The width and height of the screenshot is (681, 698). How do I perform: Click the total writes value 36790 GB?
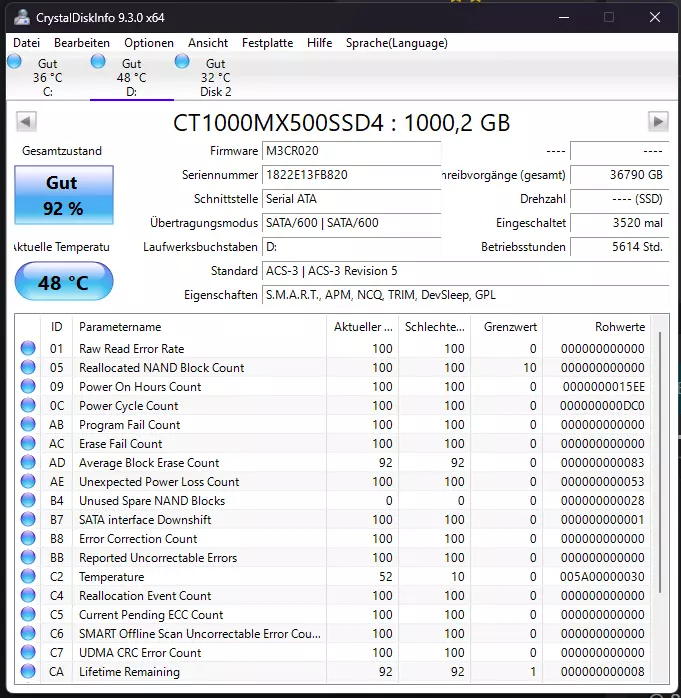click(x=620, y=175)
